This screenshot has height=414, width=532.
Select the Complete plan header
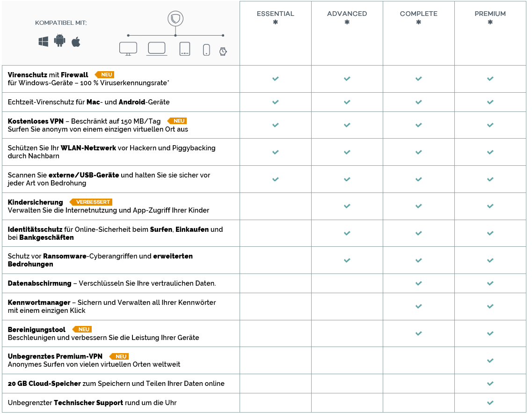click(418, 14)
